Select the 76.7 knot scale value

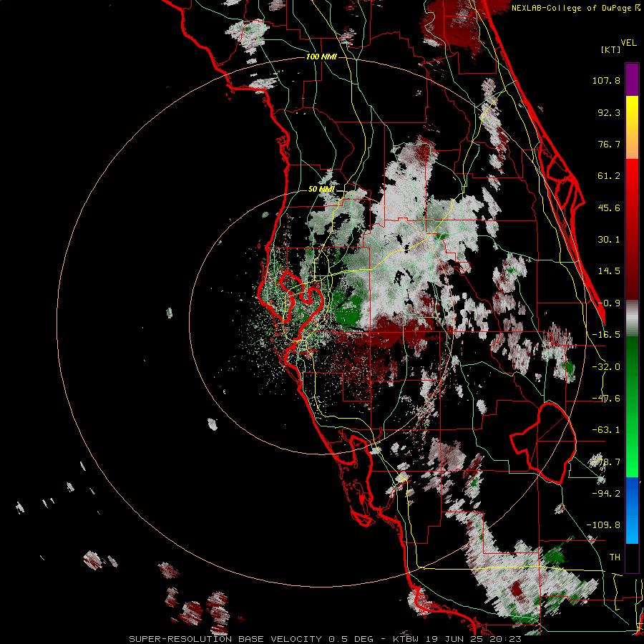click(x=609, y=144)
